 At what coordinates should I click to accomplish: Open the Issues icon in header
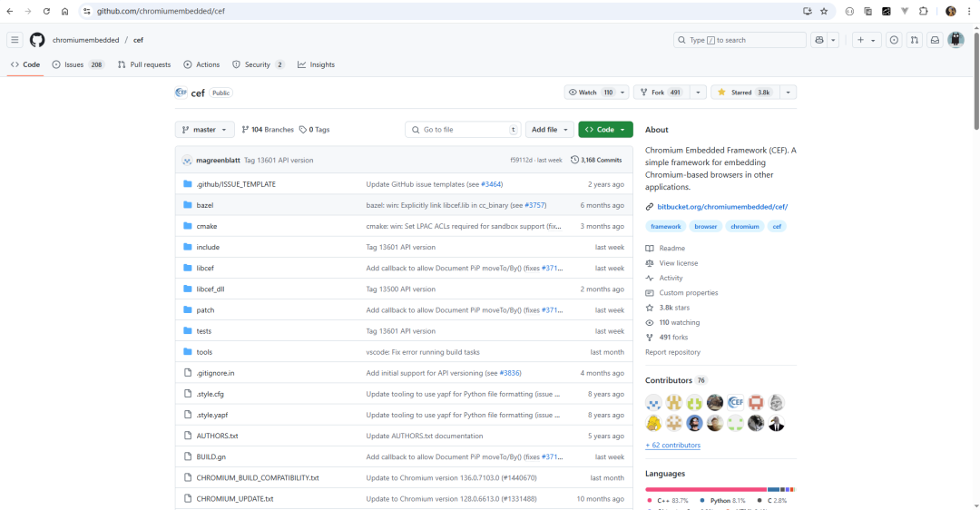[x=894, y=40]
